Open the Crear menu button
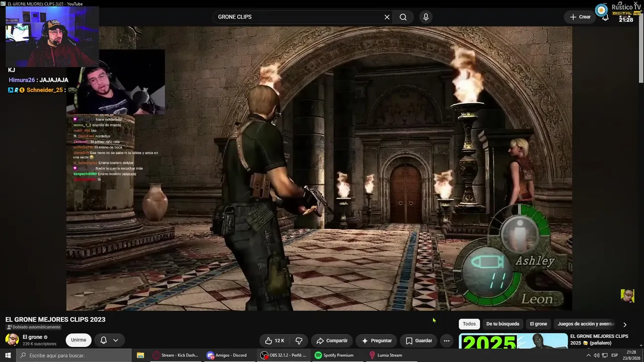Screen dimensions: 644x362 coord(580,17)
